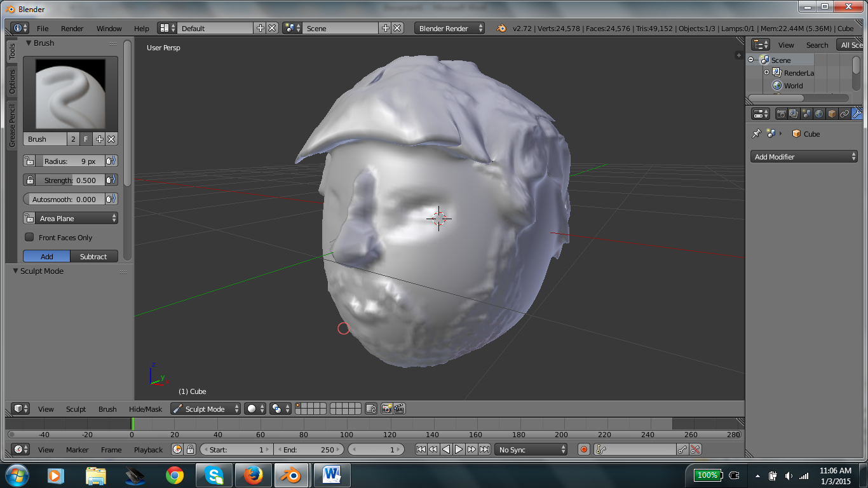Click the brush user count 2 button

pos(74,139)
